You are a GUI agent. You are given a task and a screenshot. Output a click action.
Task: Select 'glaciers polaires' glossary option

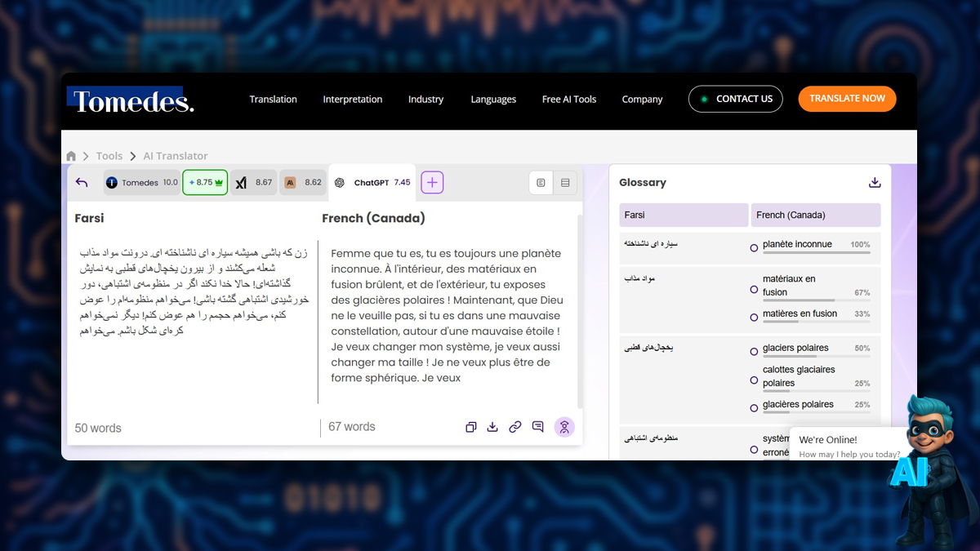point(754,352)
